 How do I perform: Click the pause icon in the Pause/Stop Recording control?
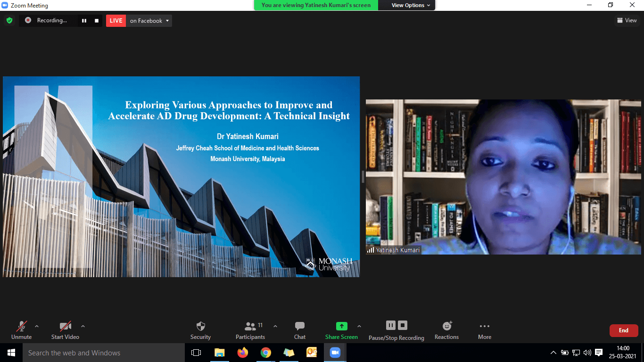click(x=391, y=325)
